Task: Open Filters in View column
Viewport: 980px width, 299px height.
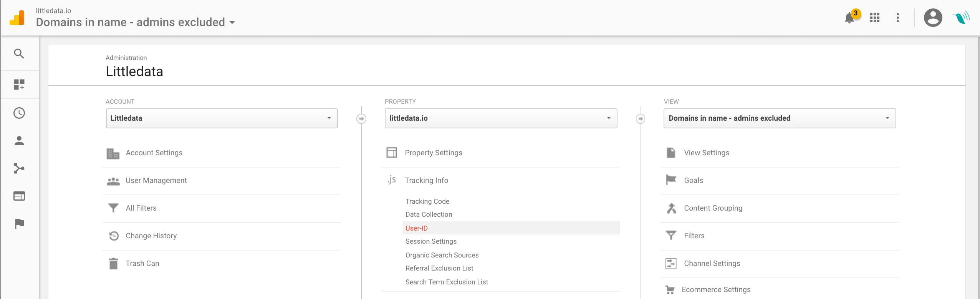Action: (x=694, y=236)
